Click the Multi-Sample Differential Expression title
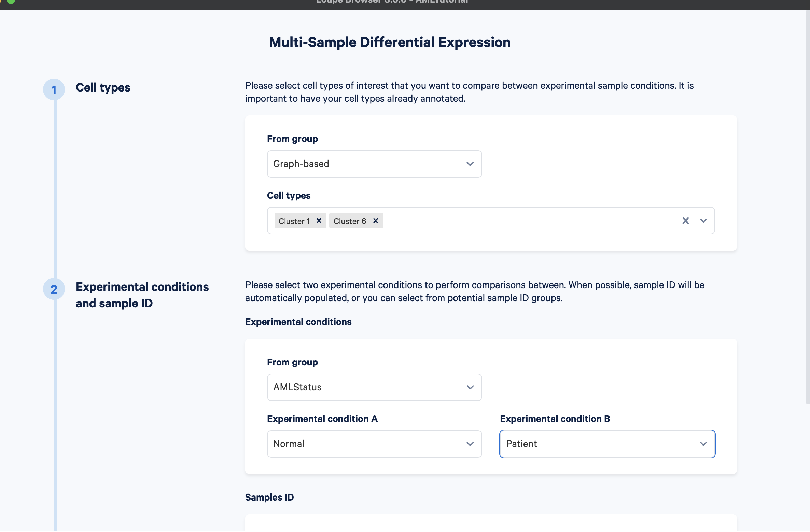810x532 pixels. click(x=390, y=42)
